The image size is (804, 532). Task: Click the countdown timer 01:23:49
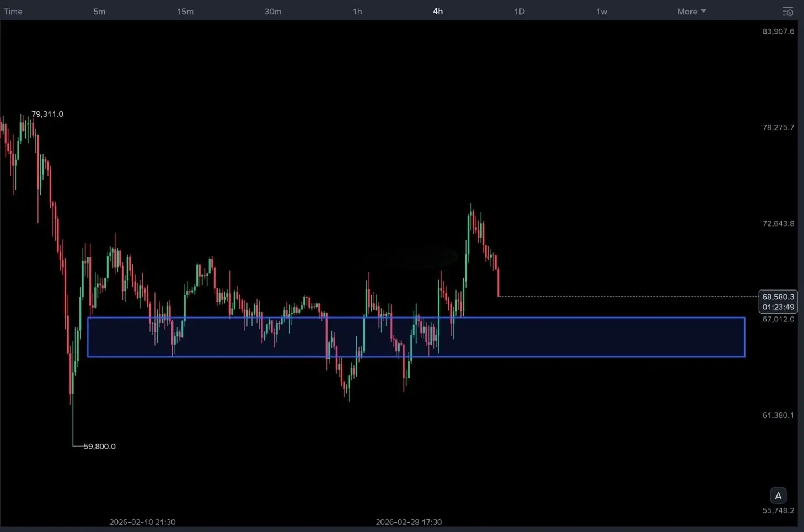click(x=778, y=307)
